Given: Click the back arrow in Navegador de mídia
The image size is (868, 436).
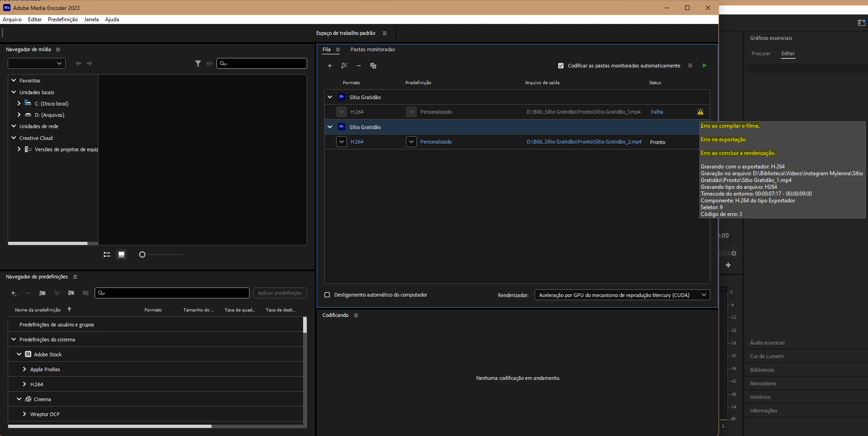Looking at the screenshot, I should [78, 63].
